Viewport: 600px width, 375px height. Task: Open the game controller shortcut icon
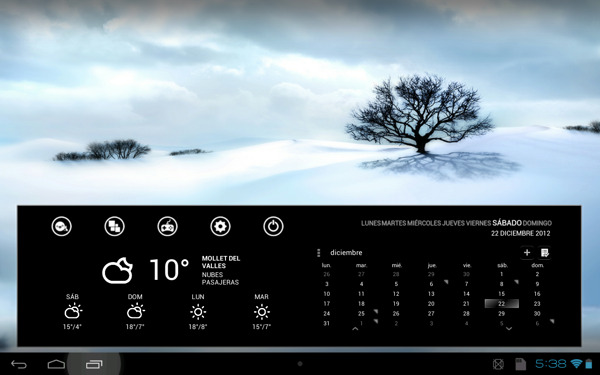tap(167, 226)
